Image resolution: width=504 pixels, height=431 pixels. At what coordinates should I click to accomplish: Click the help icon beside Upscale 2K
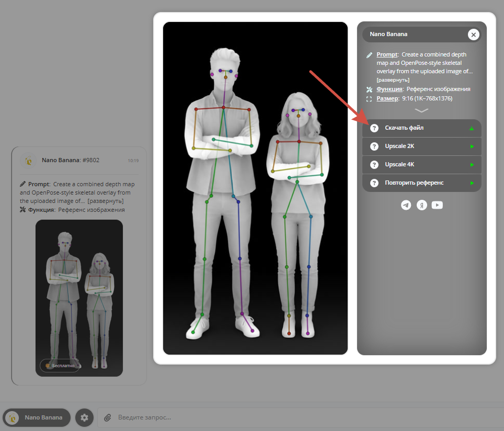374,146
